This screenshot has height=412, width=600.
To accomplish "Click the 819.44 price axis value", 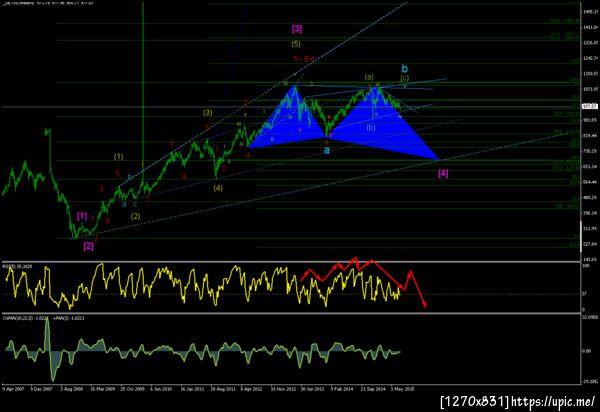I will point(591,136).
